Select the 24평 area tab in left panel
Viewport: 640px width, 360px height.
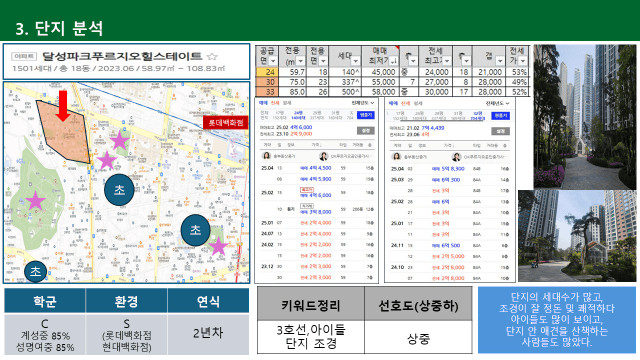pos(298,115)
